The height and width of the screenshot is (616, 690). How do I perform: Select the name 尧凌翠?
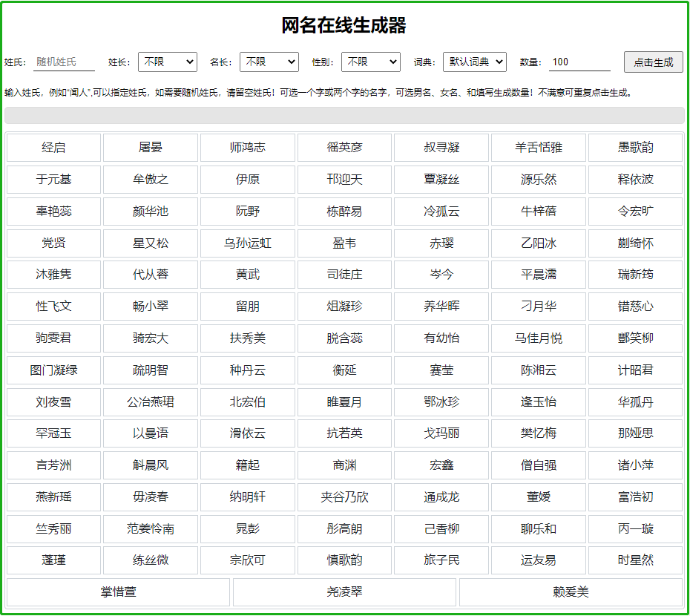point(344,592)
